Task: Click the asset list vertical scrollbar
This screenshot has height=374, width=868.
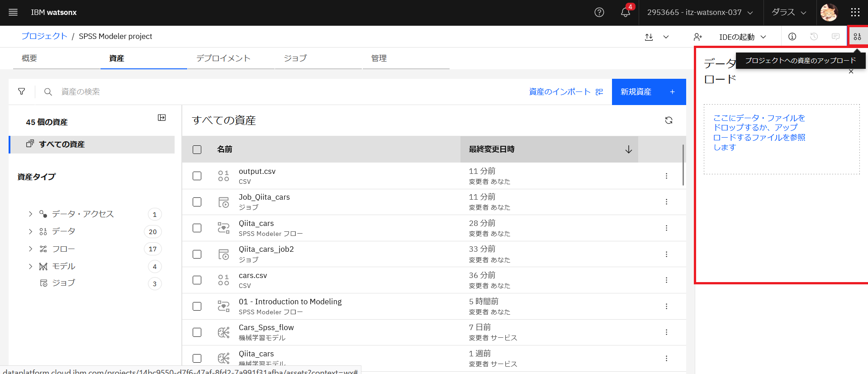Action: pos(683,165)
